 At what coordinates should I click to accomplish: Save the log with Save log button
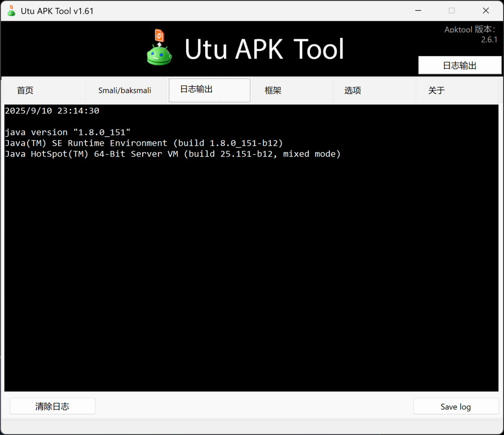tap(456, 407)
